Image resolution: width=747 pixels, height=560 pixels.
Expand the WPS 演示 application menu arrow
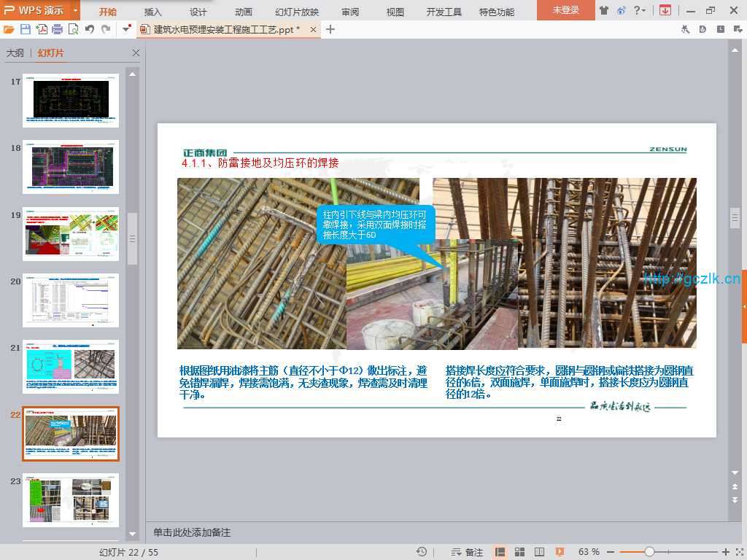(76, 10)
